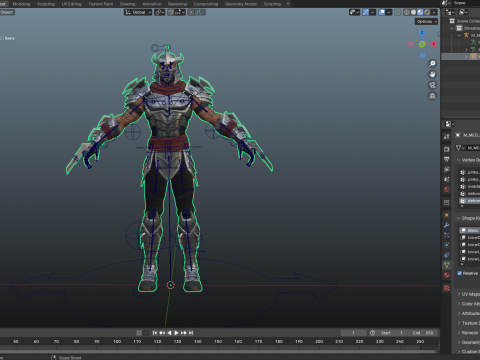This screenshot has width=480, height=360.
Task: Expand the UV Maps panel
Action: pos(459,294)
